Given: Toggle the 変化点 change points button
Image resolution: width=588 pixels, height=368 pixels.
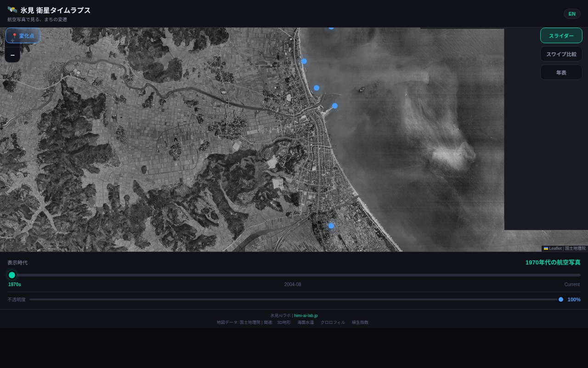Looking at the screenshot, I should (x=23, y=36).
